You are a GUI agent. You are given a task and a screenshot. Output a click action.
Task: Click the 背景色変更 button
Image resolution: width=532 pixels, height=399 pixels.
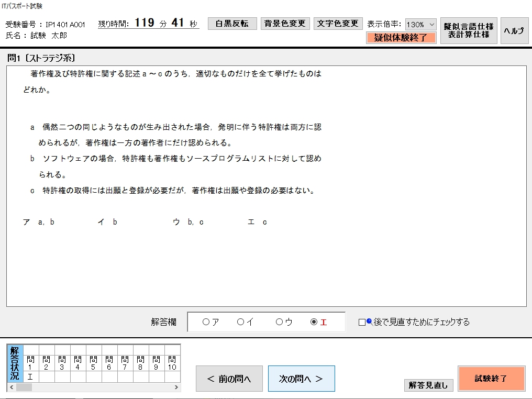(x=285, y=24)
